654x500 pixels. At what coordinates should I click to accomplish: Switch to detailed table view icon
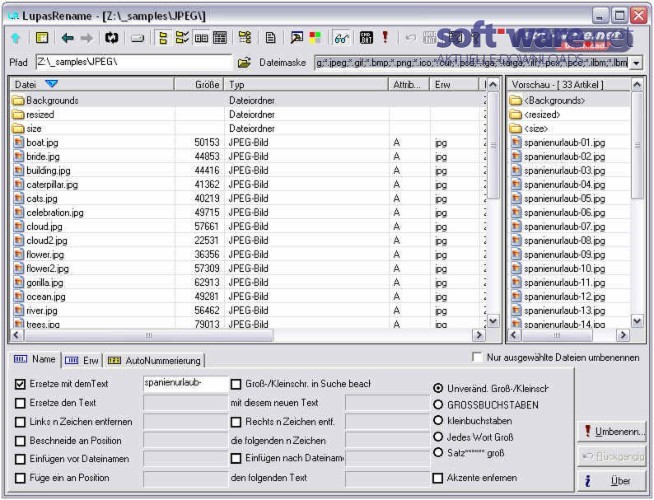pyautogui.click(x=220, y=38)
